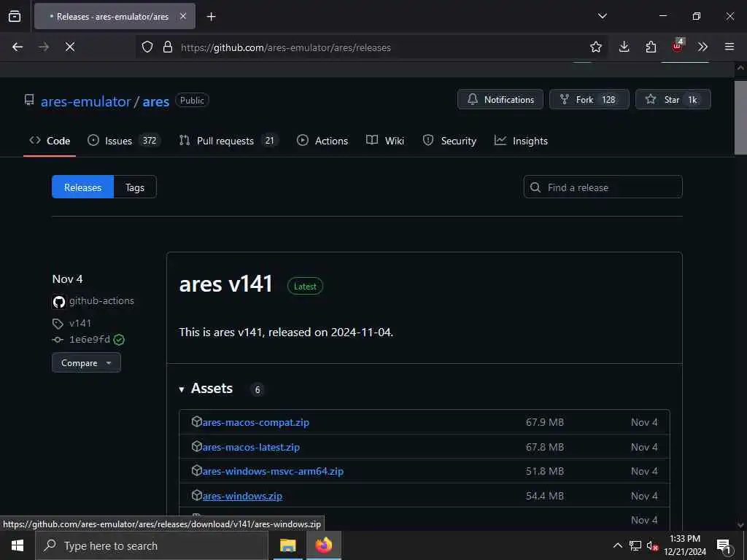Click the network tray icon
Viewport: 747px width, 560px height.
[635, 545]
